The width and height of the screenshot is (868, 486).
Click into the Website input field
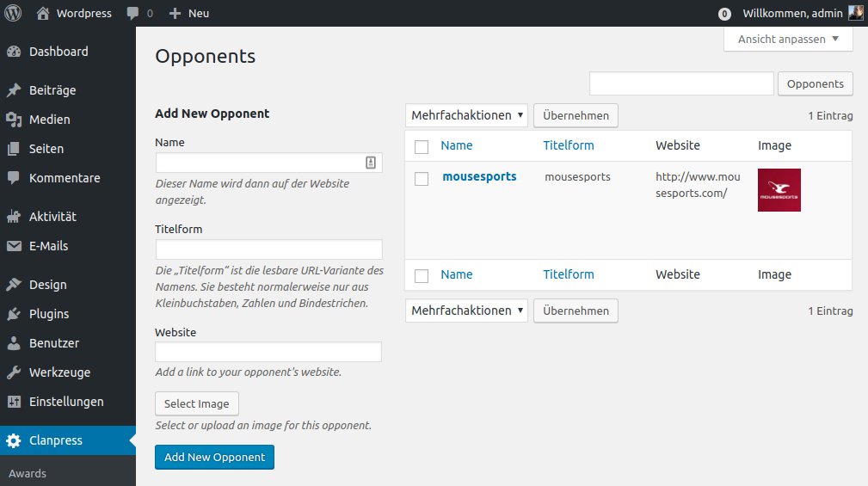pyautogui.click(x=268, y=352)
